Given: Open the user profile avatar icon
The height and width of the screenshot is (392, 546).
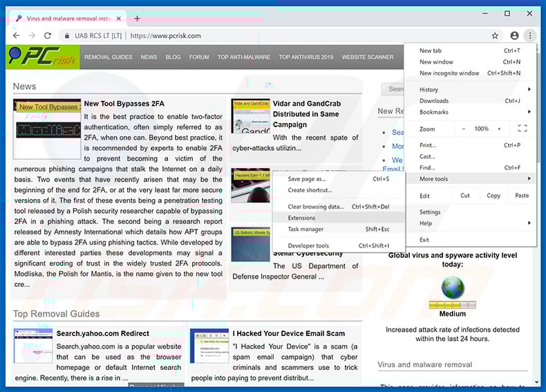Looking at the screenshot, I should [514, 35].
